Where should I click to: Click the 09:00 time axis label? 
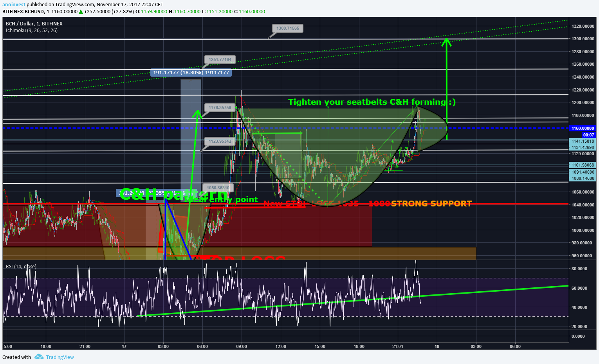(242, 346)
